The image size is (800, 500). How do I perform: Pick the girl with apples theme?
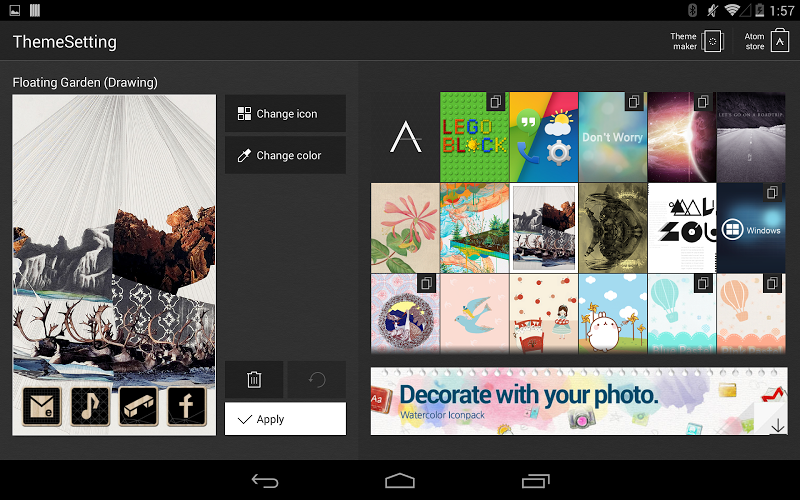(544, 314)
